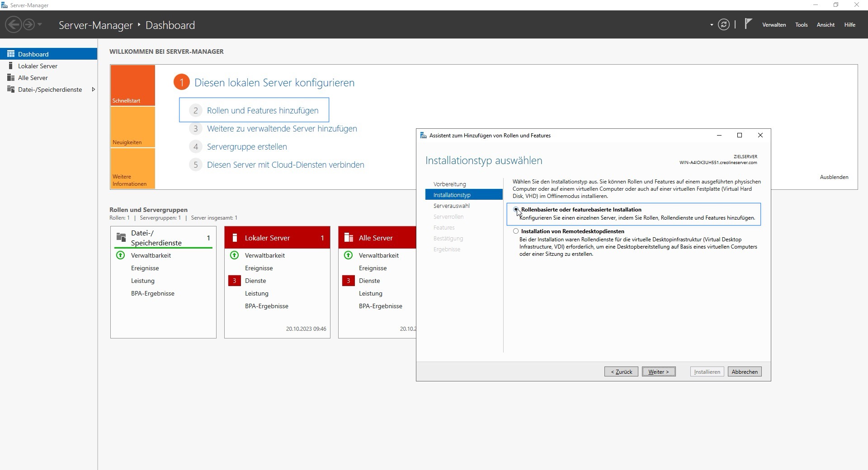Image resolution: width=868 pixels, height=470 pixels.
Task: Click the Alle Server sidebar icon
Action: (11, 78)
